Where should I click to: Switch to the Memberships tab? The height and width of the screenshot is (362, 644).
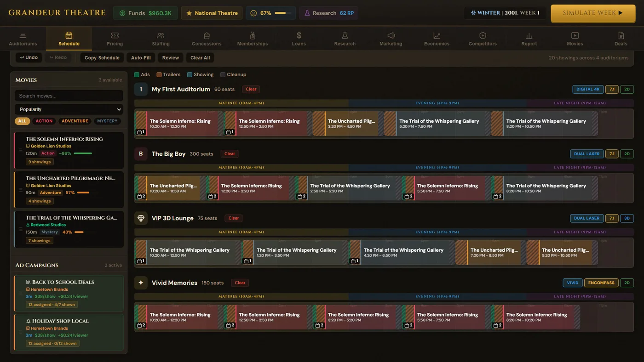(x=253, y=39)
